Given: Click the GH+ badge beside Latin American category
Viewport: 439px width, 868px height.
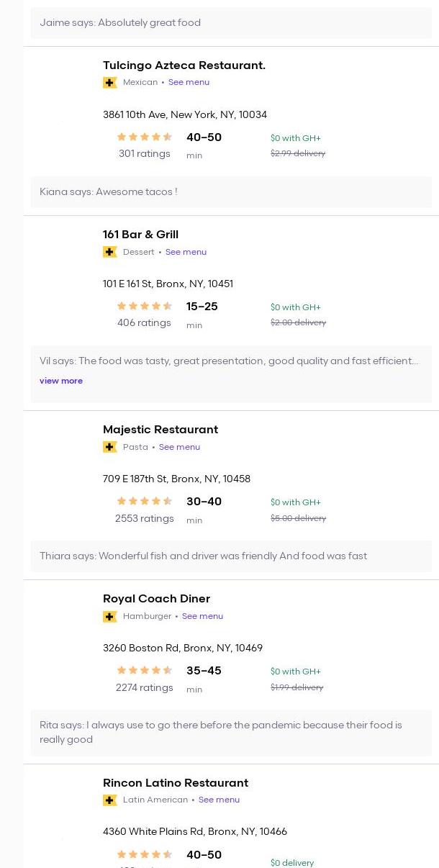Looking at the screenshot, I should [109, 800].
